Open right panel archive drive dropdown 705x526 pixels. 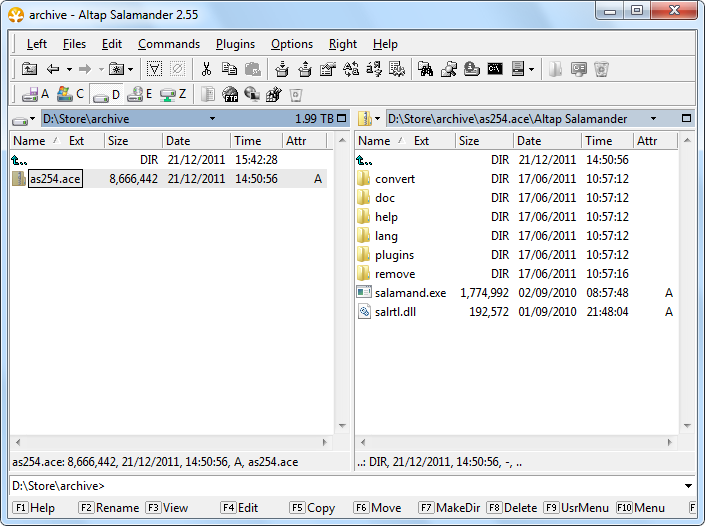(x=369, y=119)
